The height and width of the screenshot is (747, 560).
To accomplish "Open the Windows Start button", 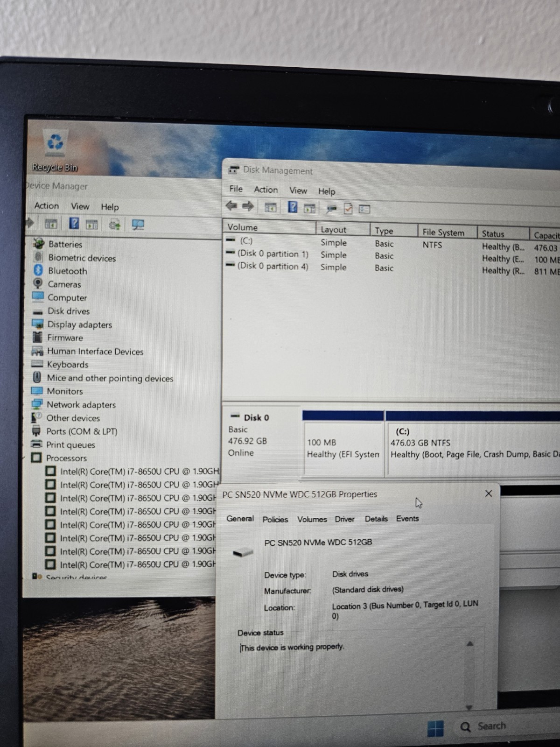I will 436,728.
